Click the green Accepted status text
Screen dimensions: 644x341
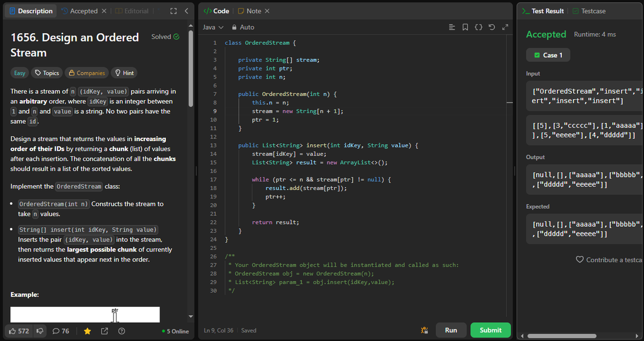(546, 34)
